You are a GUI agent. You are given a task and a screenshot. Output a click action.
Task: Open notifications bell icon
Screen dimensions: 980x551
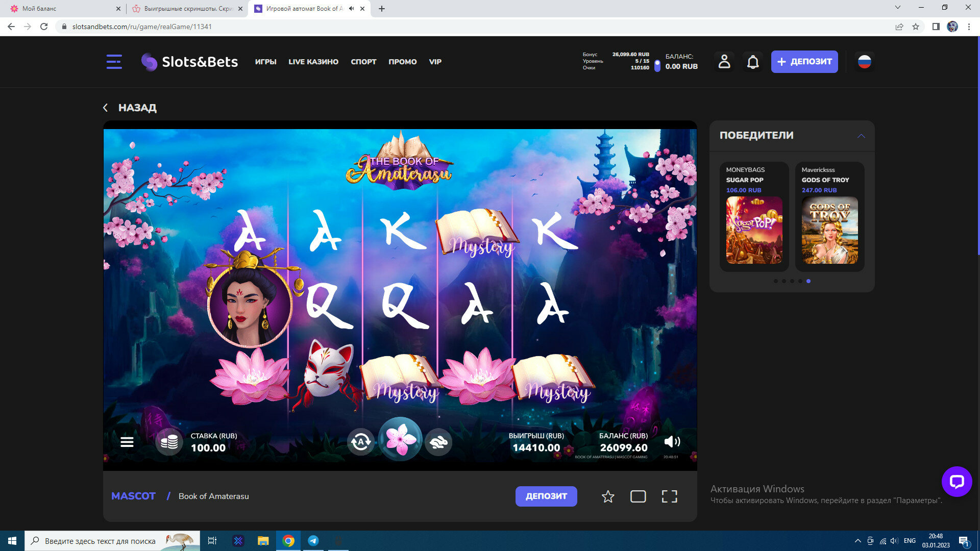point(753,62)
